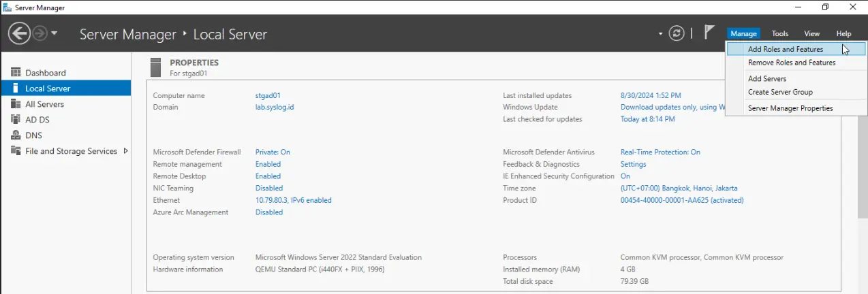Screen dimensions: 868x294
Task: Click the refresh icon in header
Action: pyautogui.click(x=677, y=33)
